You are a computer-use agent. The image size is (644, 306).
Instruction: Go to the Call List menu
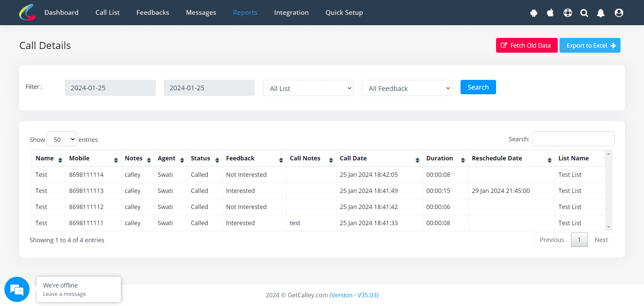pyautogui.click(x=107, y=13)
